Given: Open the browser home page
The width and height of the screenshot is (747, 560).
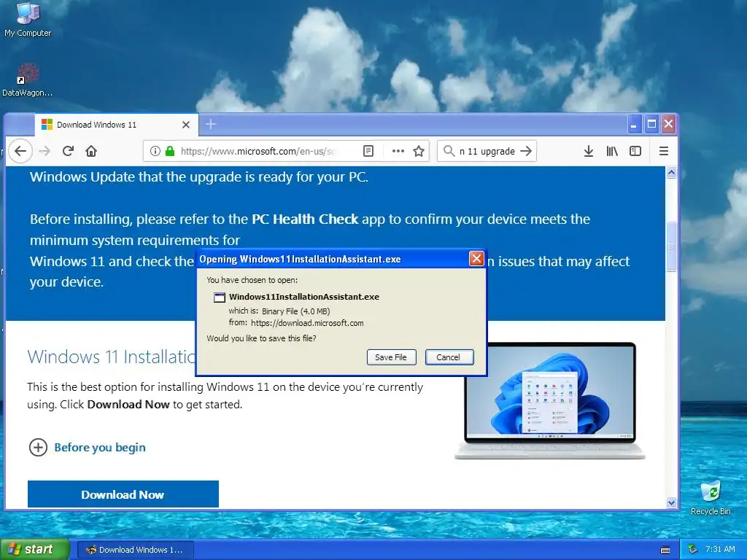Looking at the screenshot, I should (91, 151).
